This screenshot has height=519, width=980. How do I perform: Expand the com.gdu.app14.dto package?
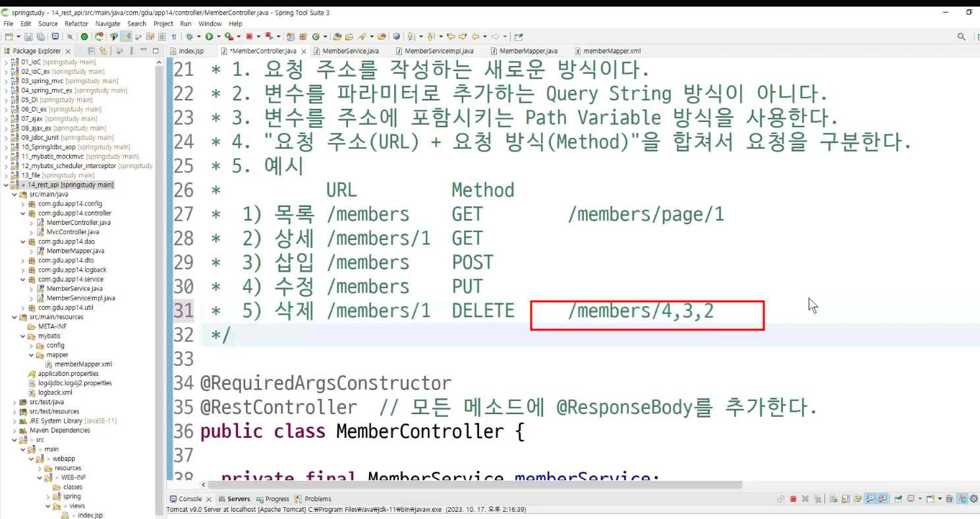(23, 260)
